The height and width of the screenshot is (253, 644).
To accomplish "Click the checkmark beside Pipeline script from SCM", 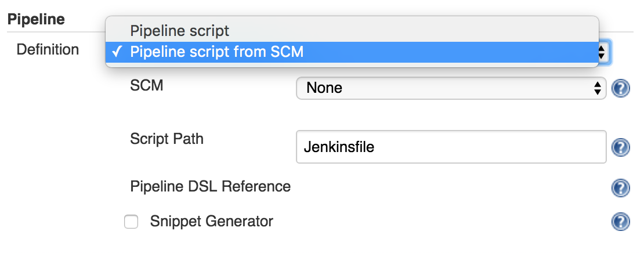I will tap(117, 52).
